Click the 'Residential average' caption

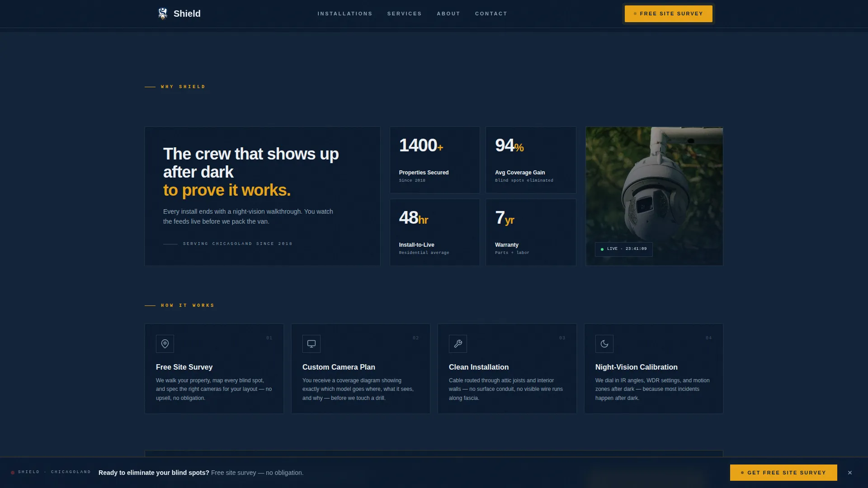(x=424, y=253)
